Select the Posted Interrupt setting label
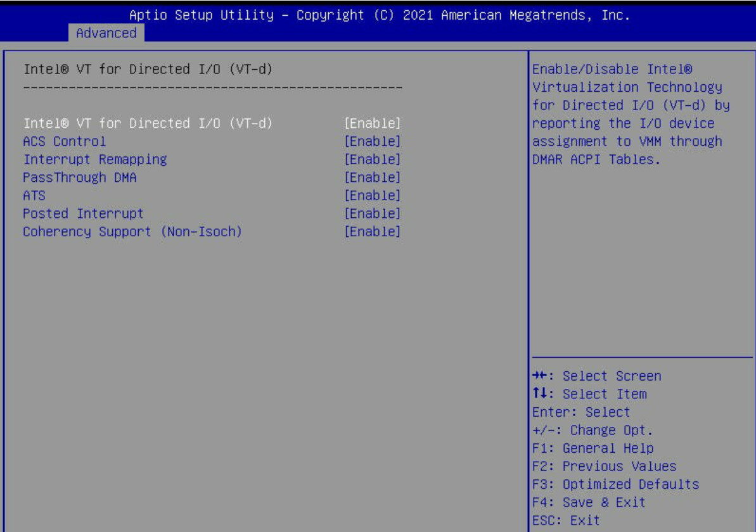Screen dimensions: 756x532 (83, 214)
